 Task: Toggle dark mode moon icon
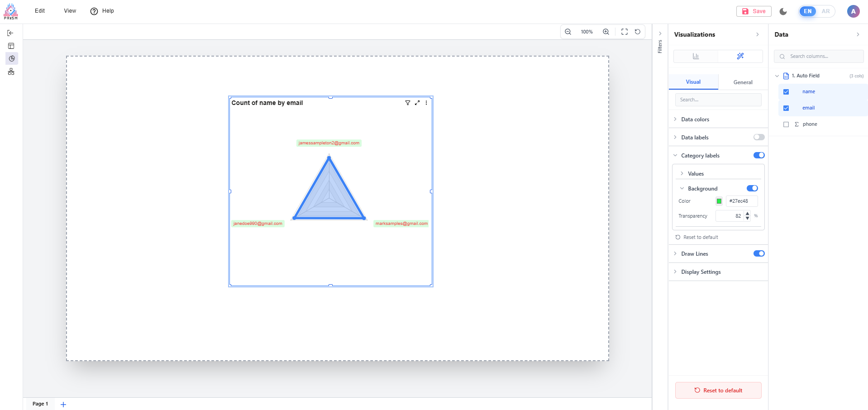(x=783, y=11)
